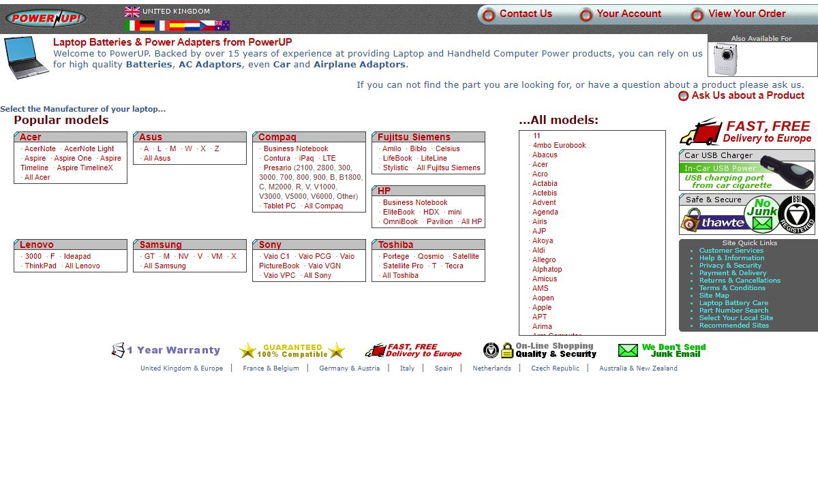Open Part Number Search quick link
Viewport: 818px width, 504px height.
(733, 311)
